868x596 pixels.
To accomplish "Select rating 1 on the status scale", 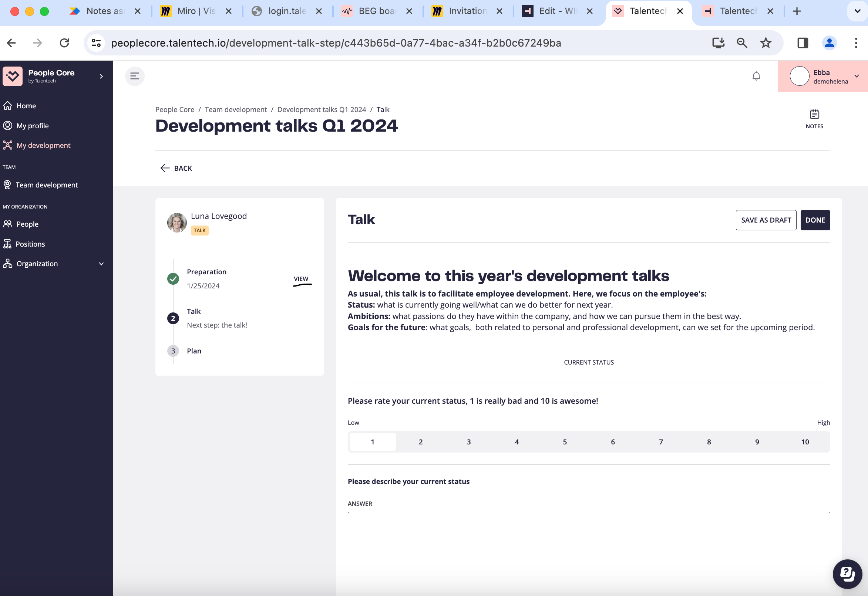I will (372, 442).
